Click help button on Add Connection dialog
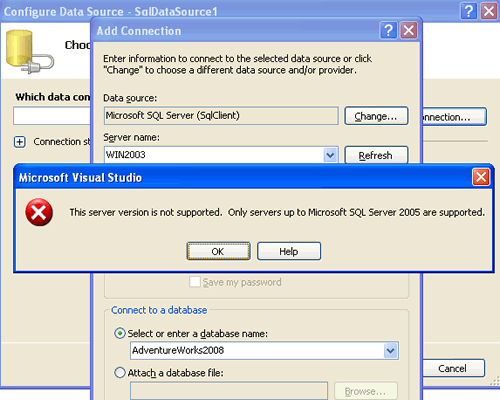 pos(388,31)
